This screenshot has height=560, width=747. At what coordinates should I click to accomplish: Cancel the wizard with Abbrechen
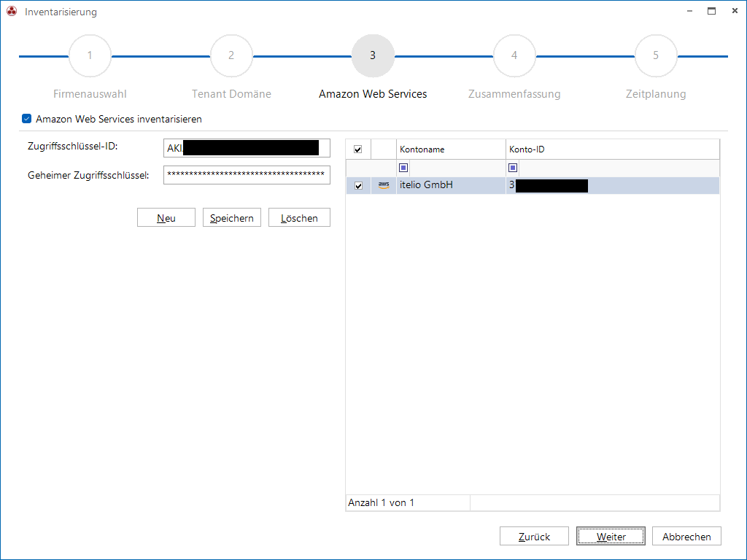click(686, 536)
